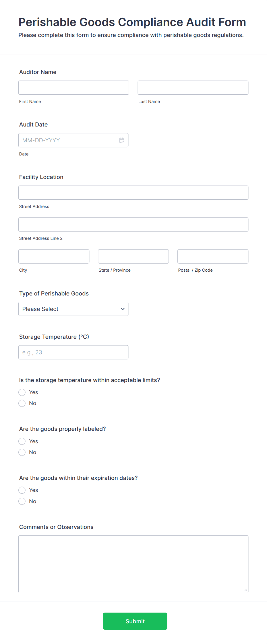Viewport: 267px width, 644px height.
Task: Open the calendar picker icon in Audit Date
Action: [x=122, y=140]
